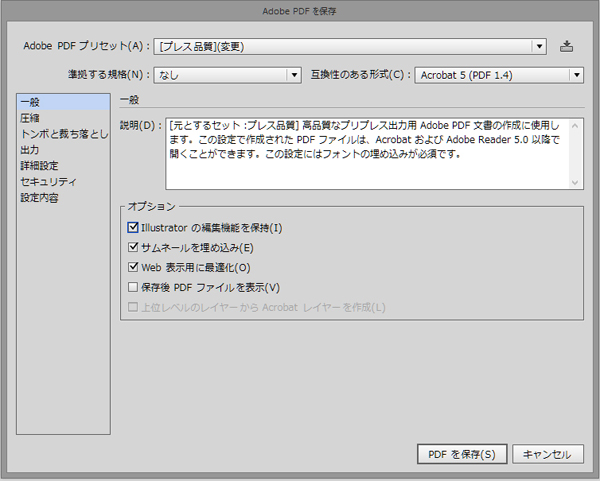Select セキュリティ in the category list
600x481 pixels.
64,182
